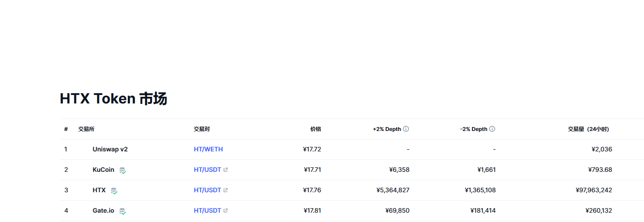Open Gate.io's HT/USDT pair link
Viewport: 644px width, 222px height.
point(207,211)
